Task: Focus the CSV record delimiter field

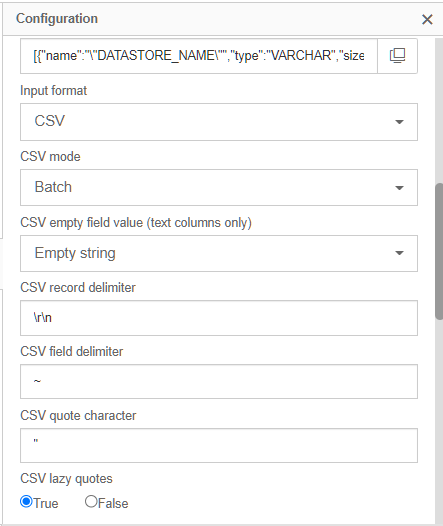Action: pyautogui.click(x=219, y=318)
